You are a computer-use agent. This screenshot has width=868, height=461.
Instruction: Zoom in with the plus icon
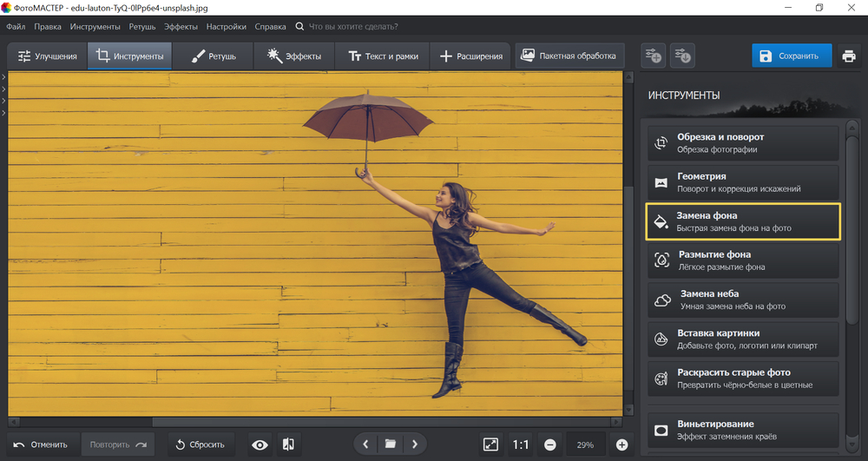point(621,445)
